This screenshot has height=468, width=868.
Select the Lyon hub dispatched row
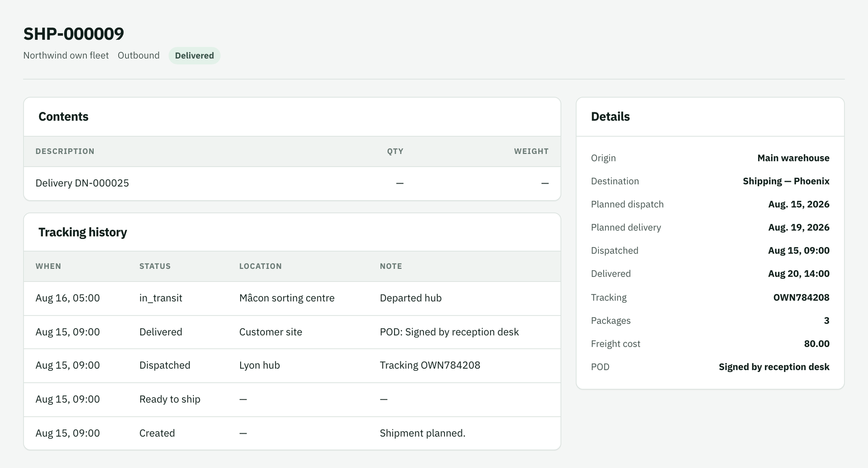point(292,365)
